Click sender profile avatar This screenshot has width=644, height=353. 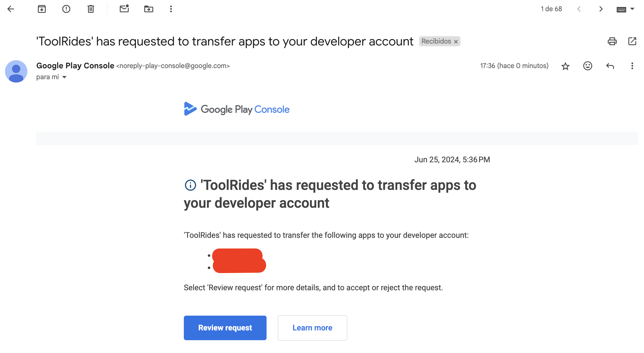click(x=16, y=71)
